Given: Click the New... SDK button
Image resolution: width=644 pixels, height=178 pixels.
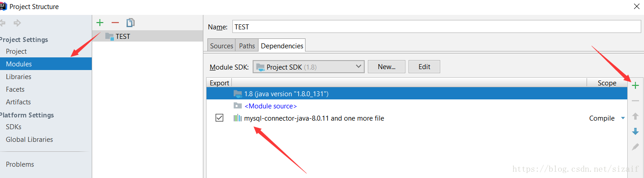Looking at the screenshot, I should coord(386,67).
